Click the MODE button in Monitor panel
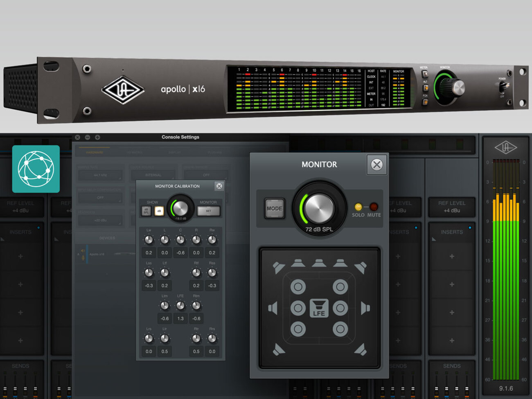Screen dimensions: 532x399 tap(275, 208)
